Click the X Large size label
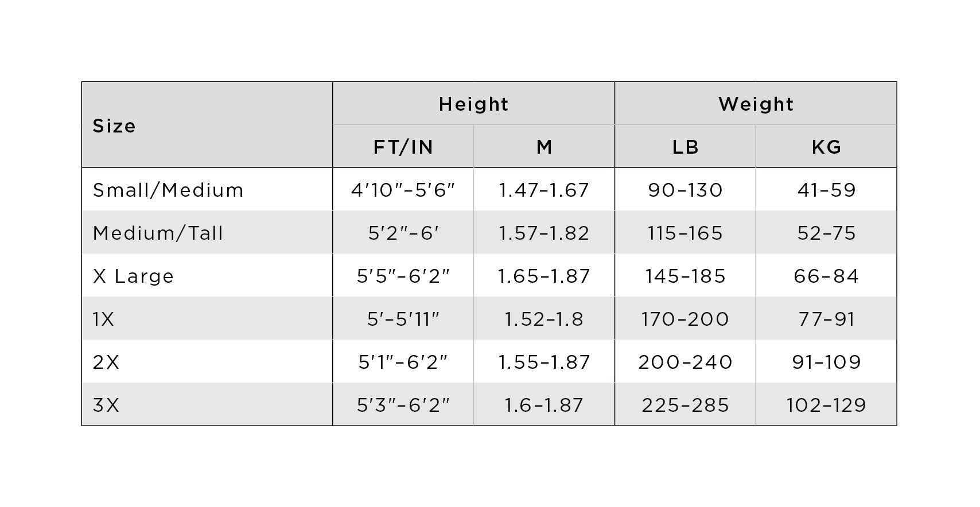This screenshot has height=507, width=980. pyautogui.click(x=133, y=276)
